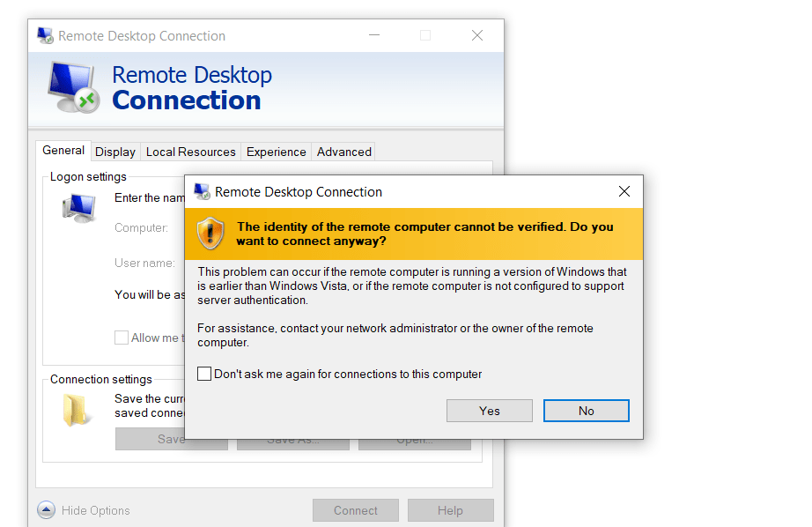Click the Connect button in main window
812x527 pixels.
(x=355, y=510)
